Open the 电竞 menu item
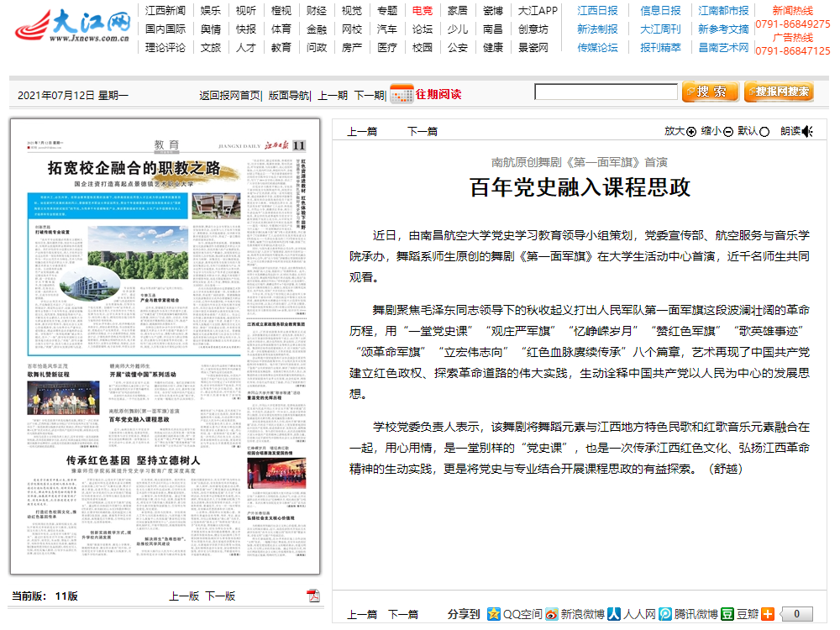This screenshot has width=840, height=630. (422, 11)
